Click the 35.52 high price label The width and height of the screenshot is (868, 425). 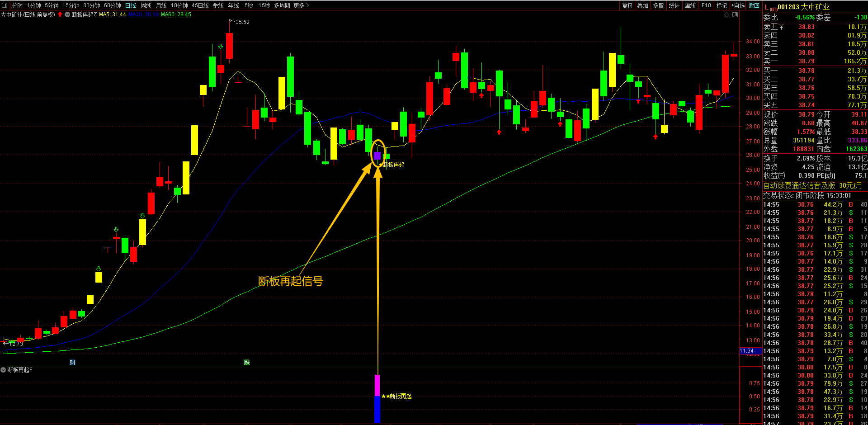242,22
